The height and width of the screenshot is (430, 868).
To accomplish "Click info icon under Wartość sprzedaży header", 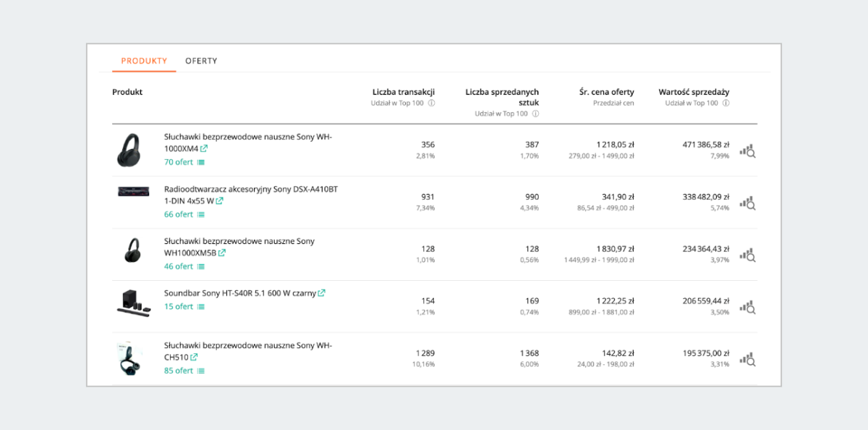I will 726,103.
